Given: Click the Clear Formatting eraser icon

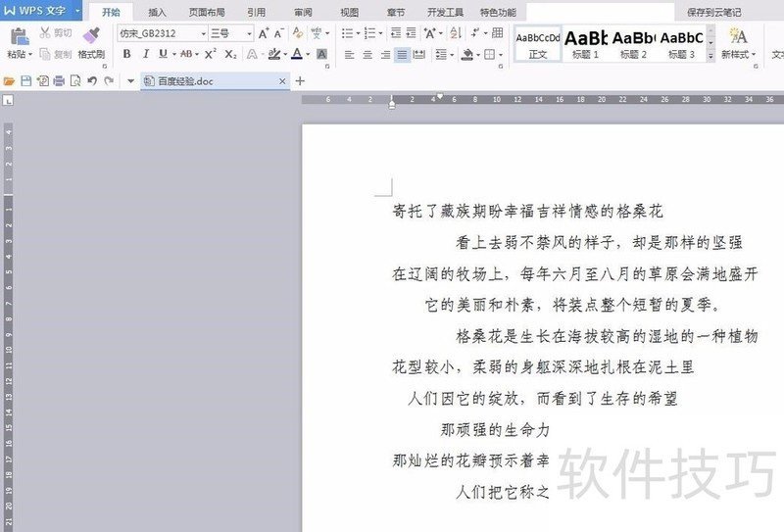Looking at the screenshot, I should [x=295, y=33].
